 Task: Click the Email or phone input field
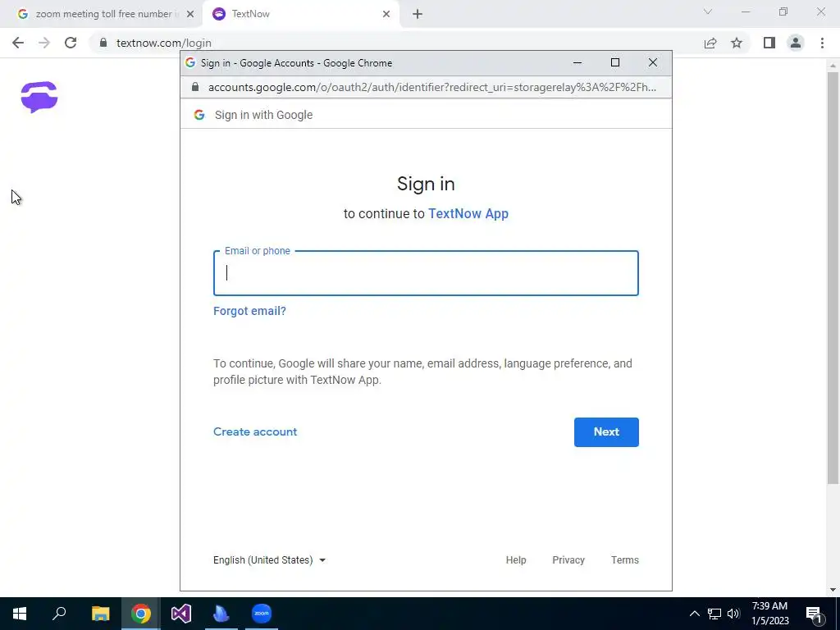426,273
